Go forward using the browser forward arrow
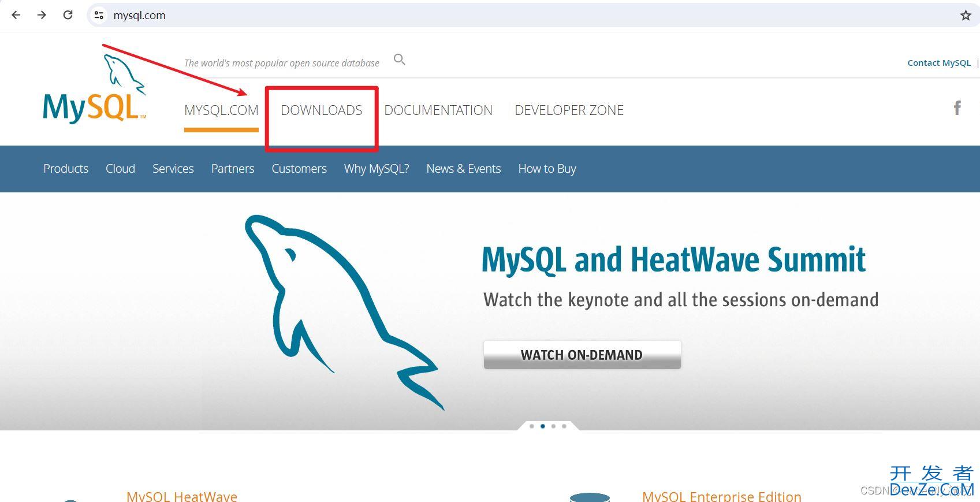980x502 pixels. click(x=42, y=15)
